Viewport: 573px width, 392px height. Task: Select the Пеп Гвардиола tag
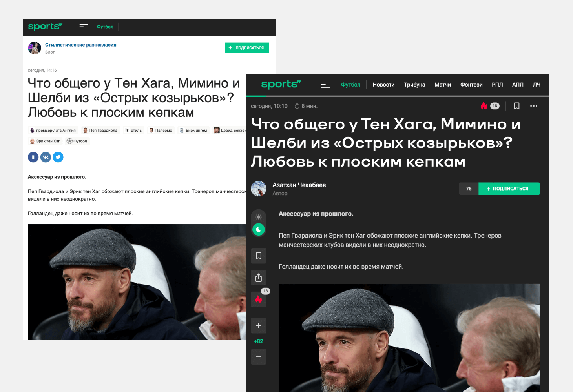tap(100, 131)
